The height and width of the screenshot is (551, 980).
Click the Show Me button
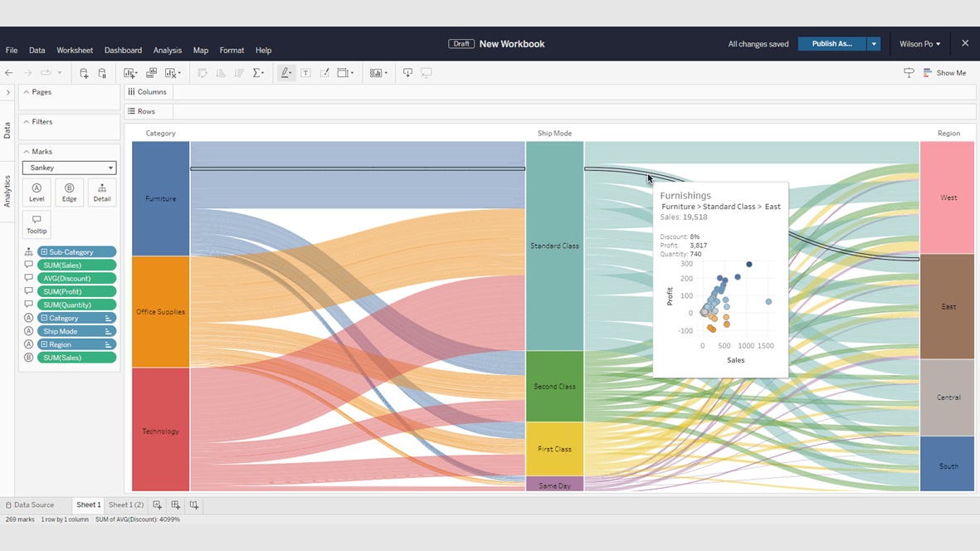[945, 73]
